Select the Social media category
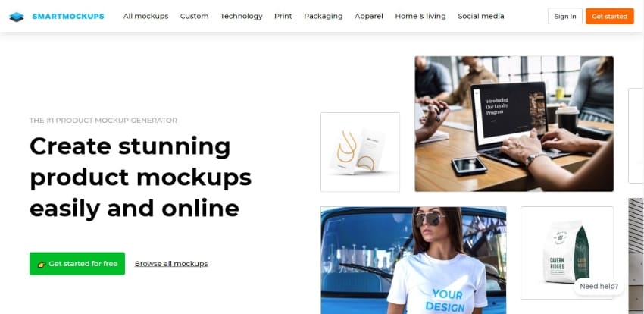 (481, 17)
